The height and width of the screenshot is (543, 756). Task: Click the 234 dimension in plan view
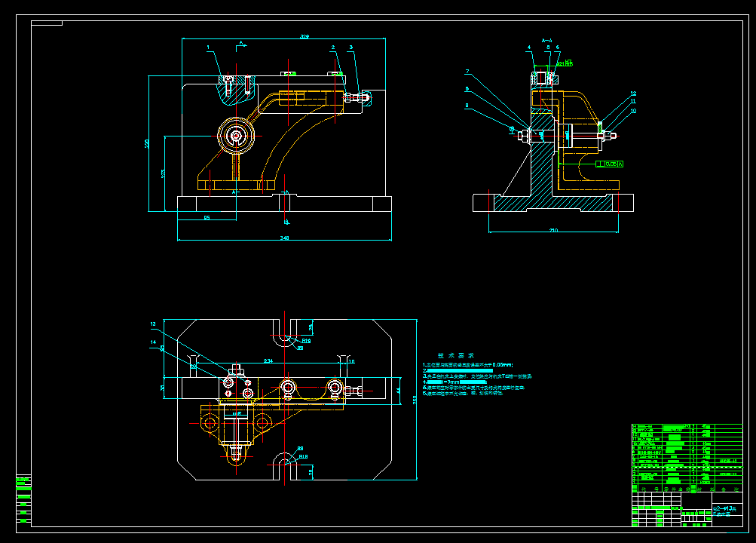pyautogui.click(x=268, y=360)
